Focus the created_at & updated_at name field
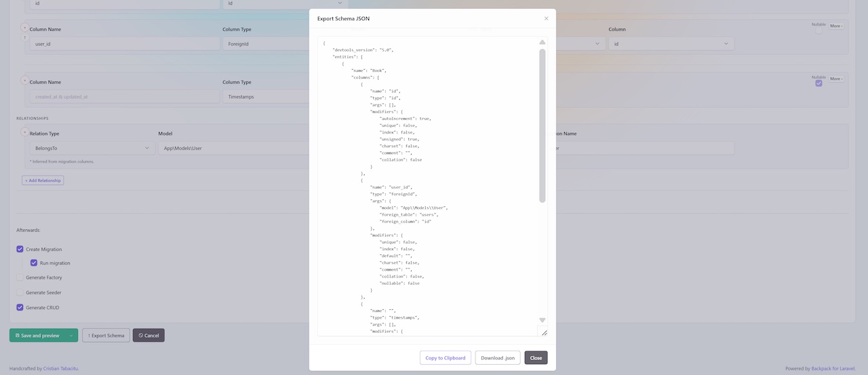 pos(123,96)
